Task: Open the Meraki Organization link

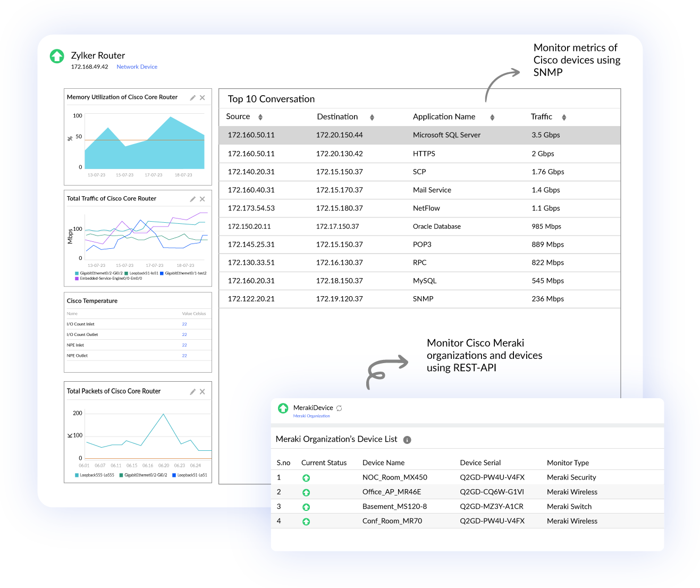Action: click(x=311, y=416)
